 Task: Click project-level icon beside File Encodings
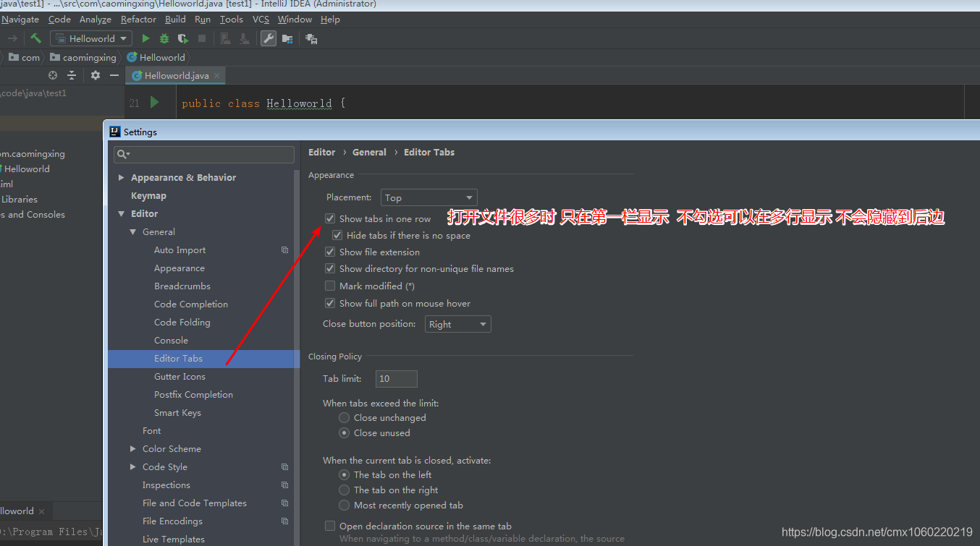tap(284, 521)
